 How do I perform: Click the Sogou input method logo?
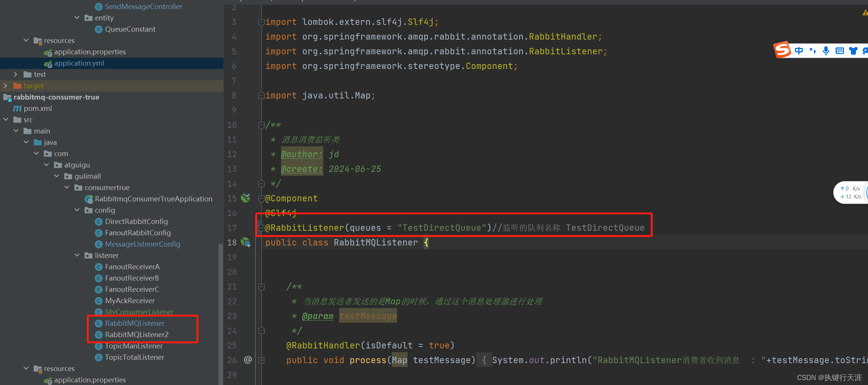coord(782,50)
